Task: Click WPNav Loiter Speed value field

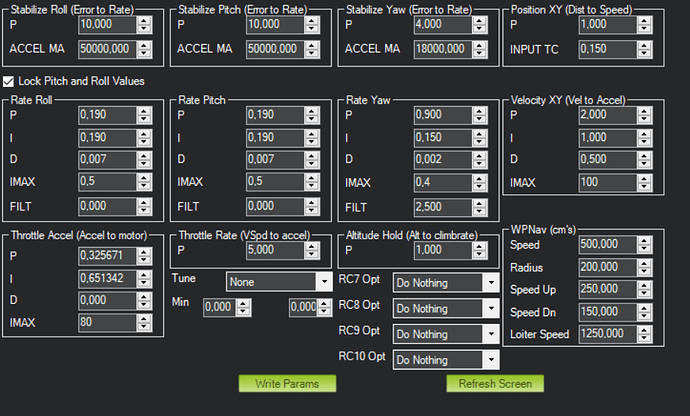Action: click(607, 334)
